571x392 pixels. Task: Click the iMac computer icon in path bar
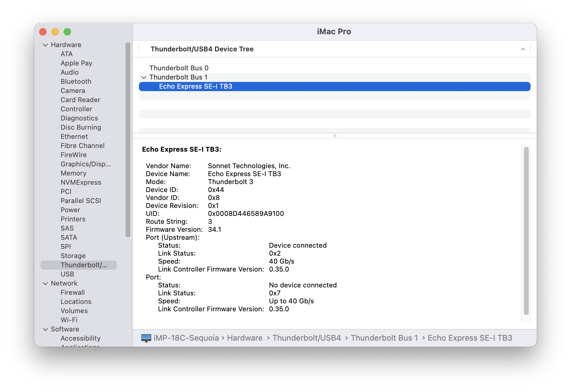[x=146, y=338]
